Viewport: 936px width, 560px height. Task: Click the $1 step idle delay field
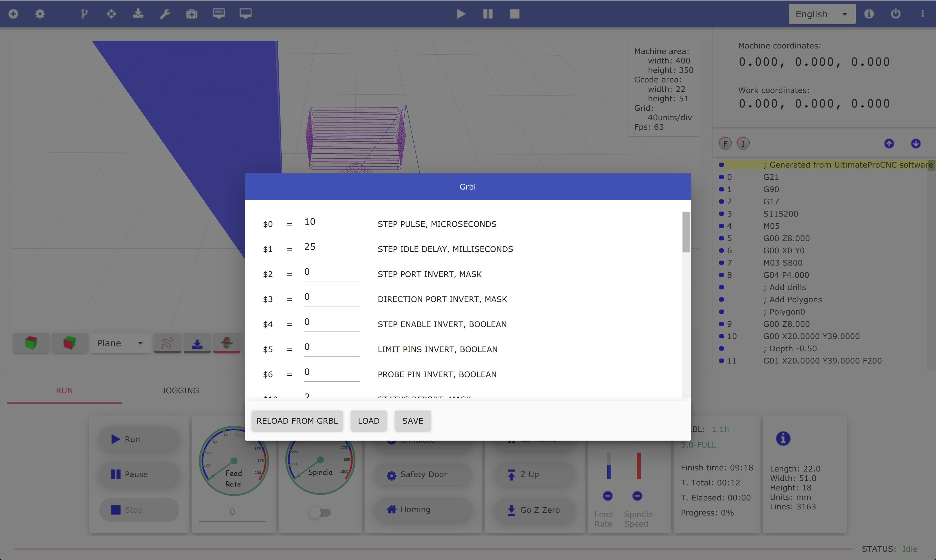(331, 247)
